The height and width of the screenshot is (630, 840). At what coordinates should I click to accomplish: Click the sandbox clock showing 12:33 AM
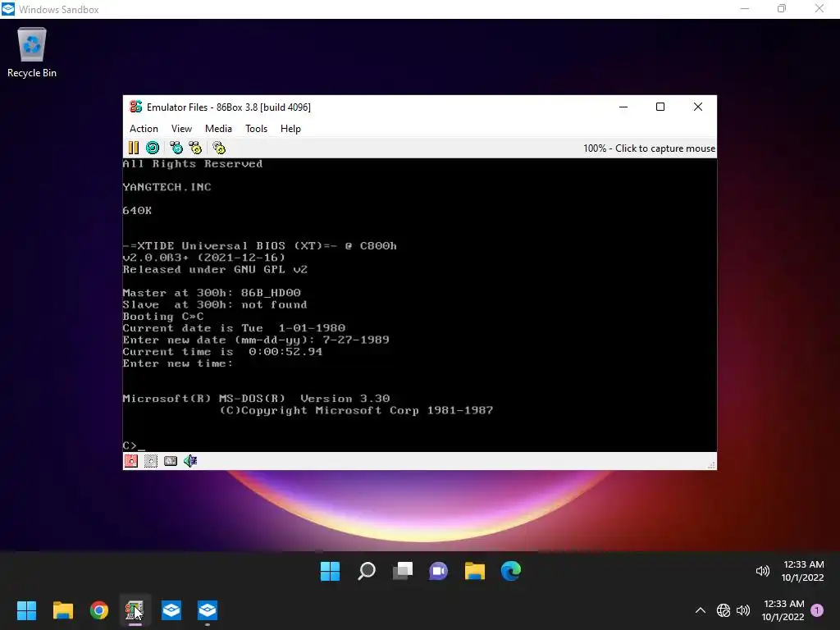(802, 571)
